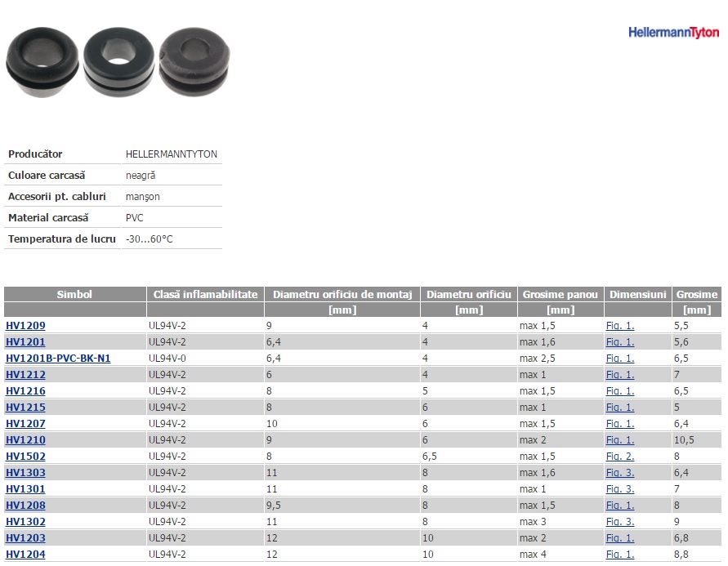Open the HV1204 product link
This screenshot has height=566, width=728.
[x=25, y=555]
